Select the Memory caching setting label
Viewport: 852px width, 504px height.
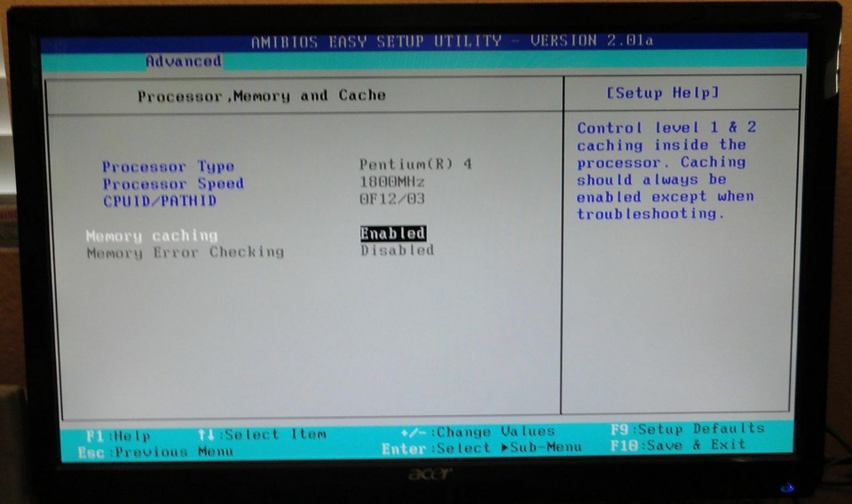click(x=152, y=235)
